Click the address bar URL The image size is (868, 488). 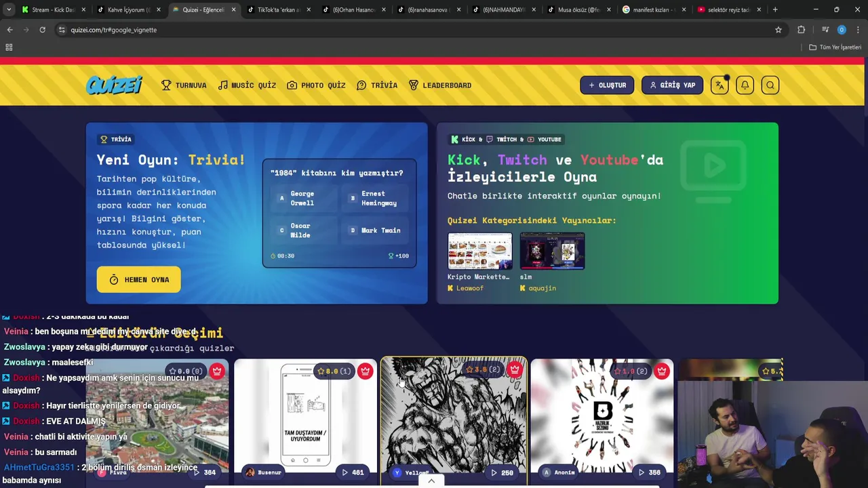114,30
